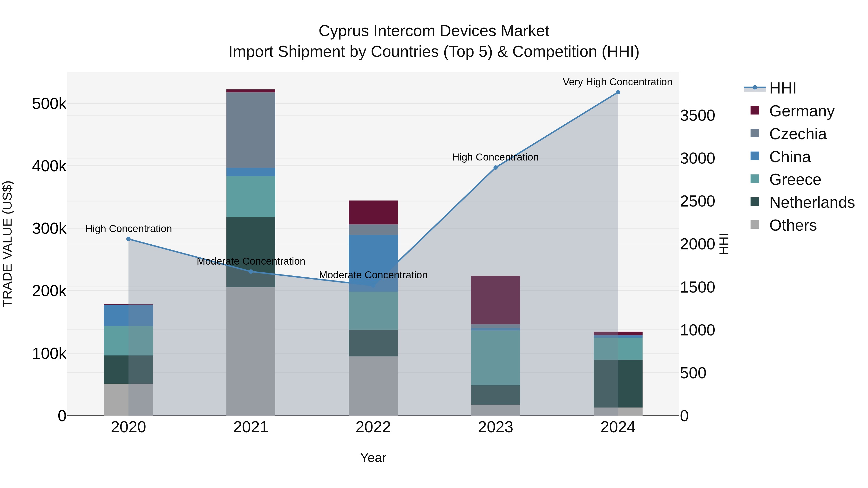
Task: Click the 2022 x-axis tick label
Action: [x=373, y=427]
